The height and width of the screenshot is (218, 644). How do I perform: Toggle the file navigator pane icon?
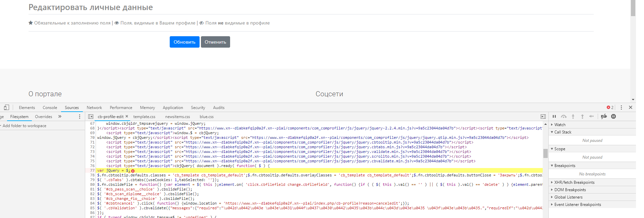tap(91, 116)
